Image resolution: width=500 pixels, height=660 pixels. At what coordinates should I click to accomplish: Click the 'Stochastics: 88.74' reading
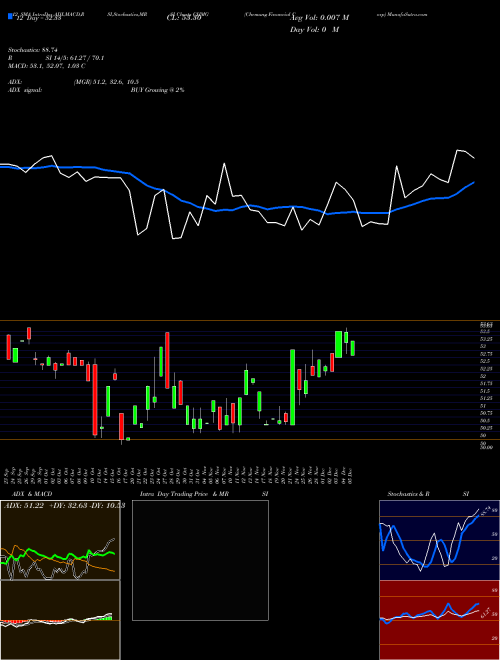point(32,50)
